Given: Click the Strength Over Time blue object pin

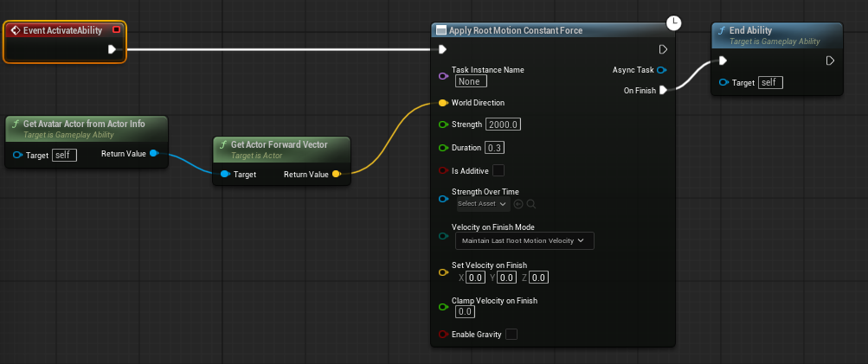Looking at the screenshot, I should click(x=443, y=199).
